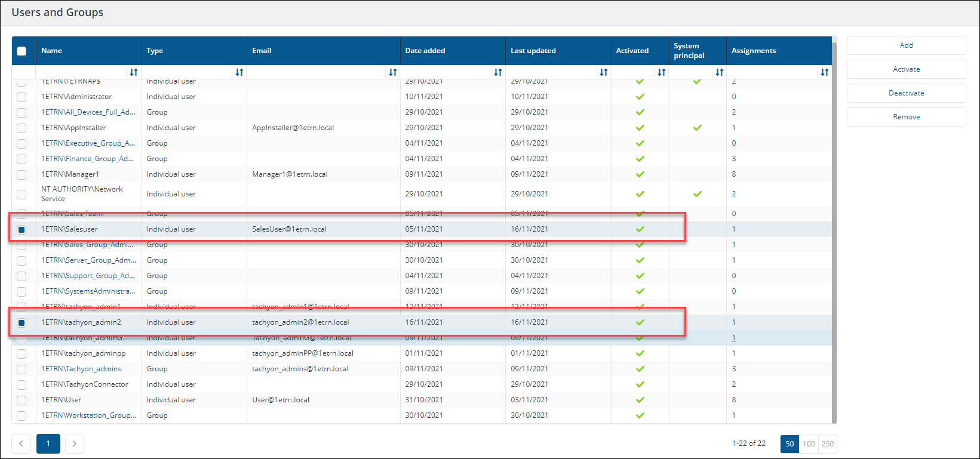The width and height of the screenshot is (980, 459).
Task: Sort by Email using its sort arrows
Action: coord(392,72)
